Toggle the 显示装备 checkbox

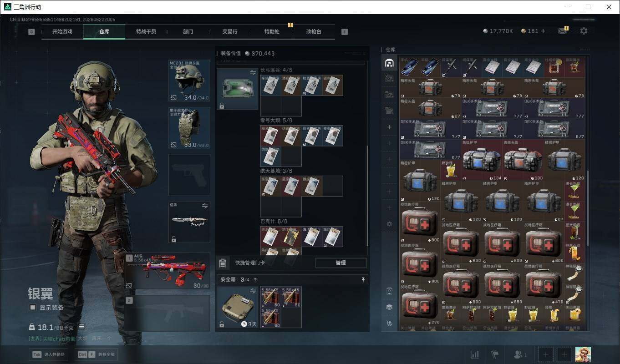pos(33,308)
